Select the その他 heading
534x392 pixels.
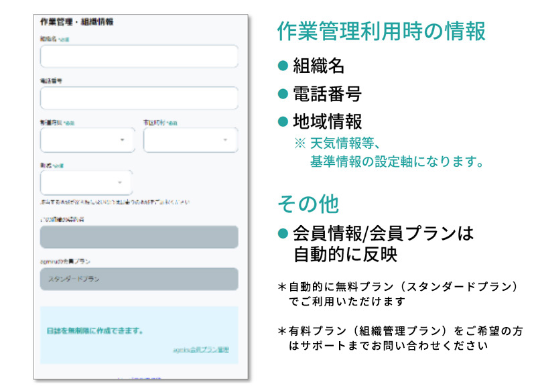[x=308, y=203]
